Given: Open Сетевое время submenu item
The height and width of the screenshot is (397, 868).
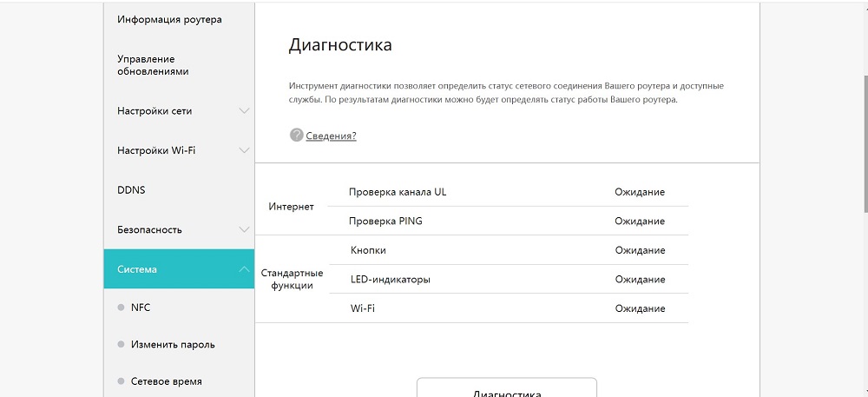Looking at the screenshot, I should point(166,381).
